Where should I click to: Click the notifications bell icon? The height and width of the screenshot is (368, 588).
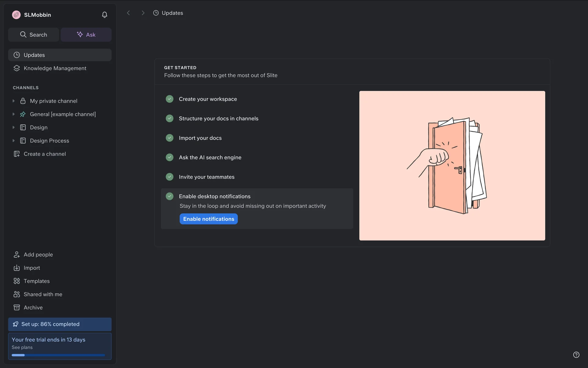(x=104, y=15)
